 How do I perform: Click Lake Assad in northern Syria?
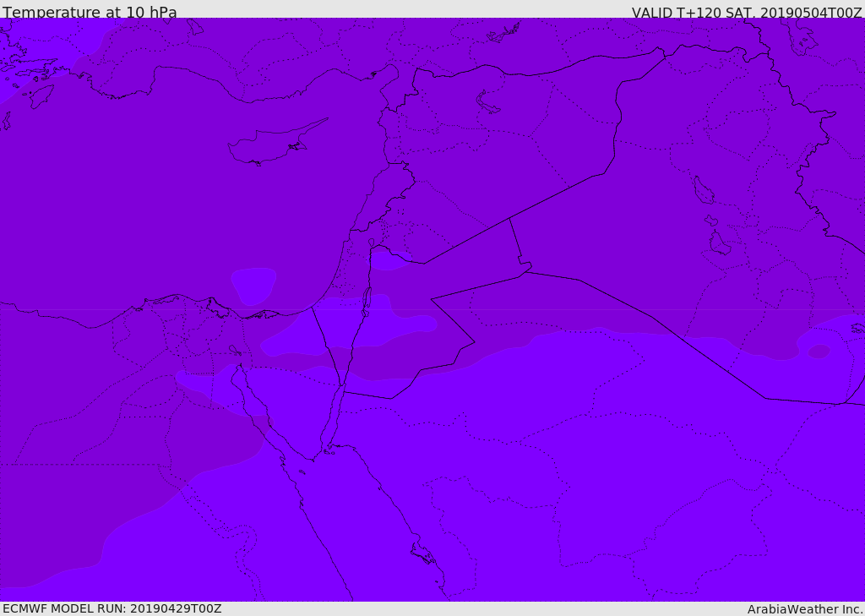tap(488, 103)
